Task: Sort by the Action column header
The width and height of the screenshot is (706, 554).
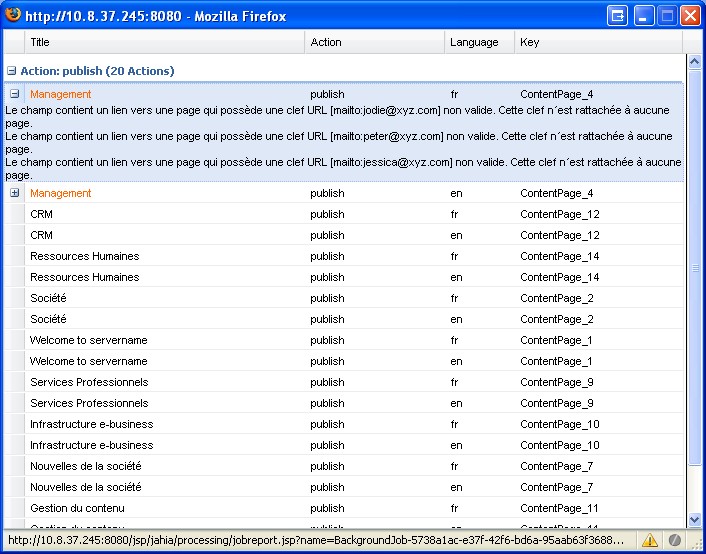Action: [x=375, y=42]
